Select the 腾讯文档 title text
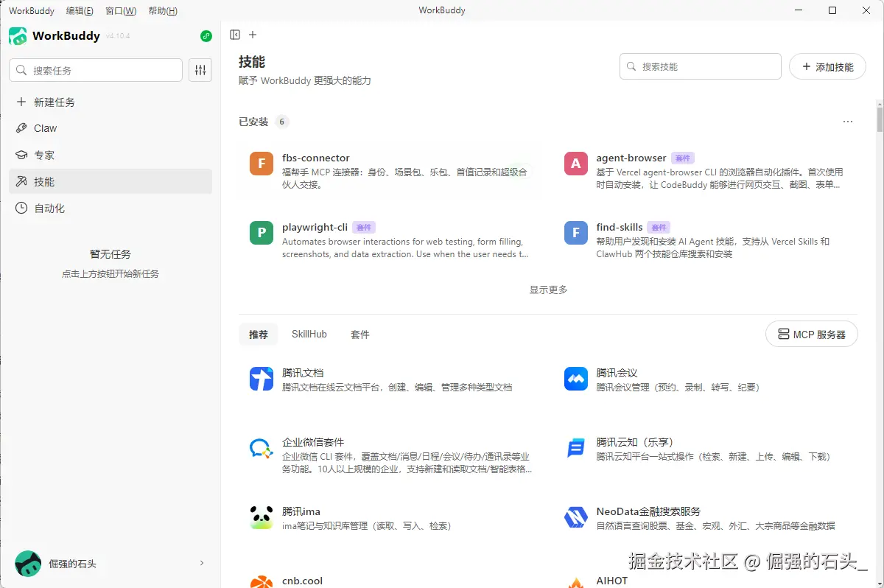 [303, 373]
